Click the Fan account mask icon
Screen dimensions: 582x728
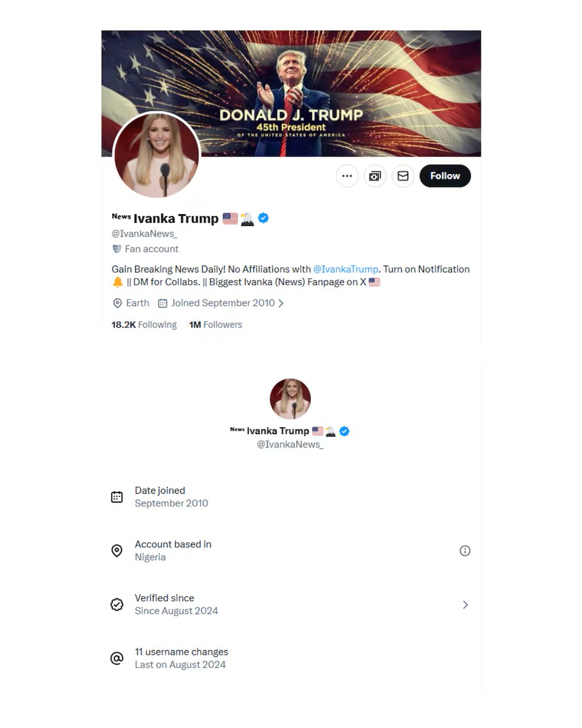[x=117, y=249]
